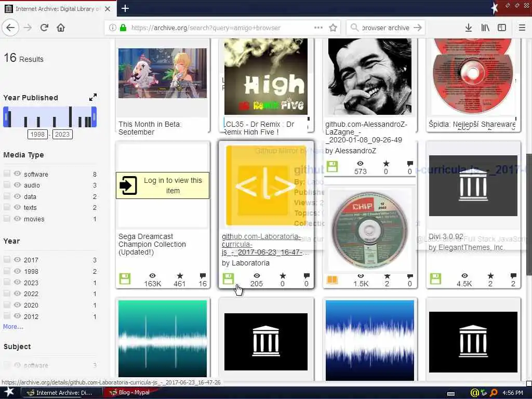
Task: Click software floppy icon on Laboratoria card
Action: [x=229, y=278]
